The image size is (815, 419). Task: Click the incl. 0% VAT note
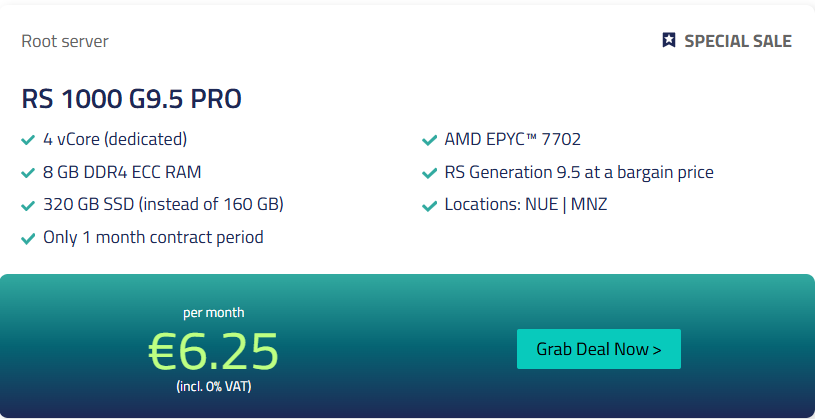pyautogui.click(x=213, y=386)
